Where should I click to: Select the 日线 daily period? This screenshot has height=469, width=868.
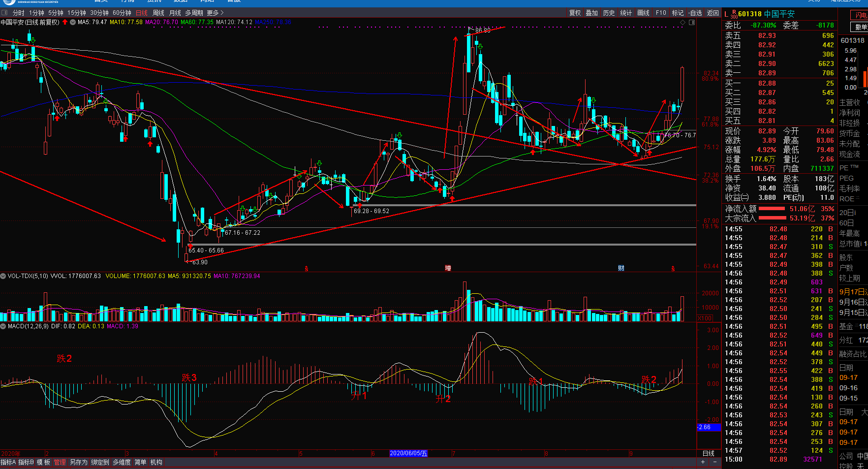tap(141, 13)
